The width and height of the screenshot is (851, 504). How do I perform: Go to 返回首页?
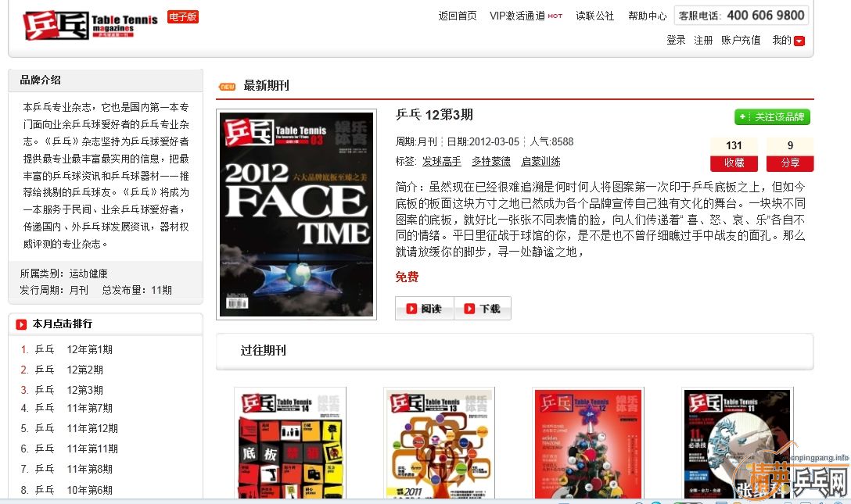click(x=458, y=16)
